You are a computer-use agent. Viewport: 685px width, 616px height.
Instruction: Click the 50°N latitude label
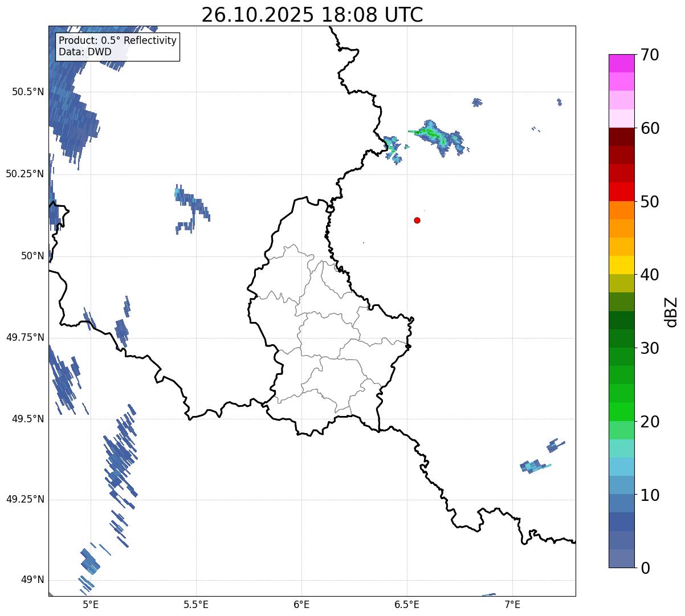tap(32, 256)
